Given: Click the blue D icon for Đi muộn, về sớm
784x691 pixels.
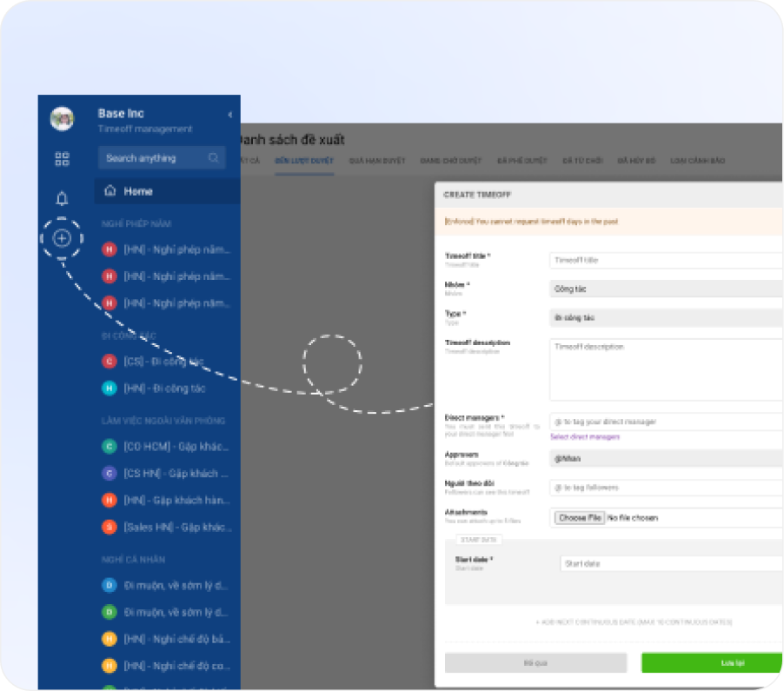Looking at the screenshot, I should [110, 585].
